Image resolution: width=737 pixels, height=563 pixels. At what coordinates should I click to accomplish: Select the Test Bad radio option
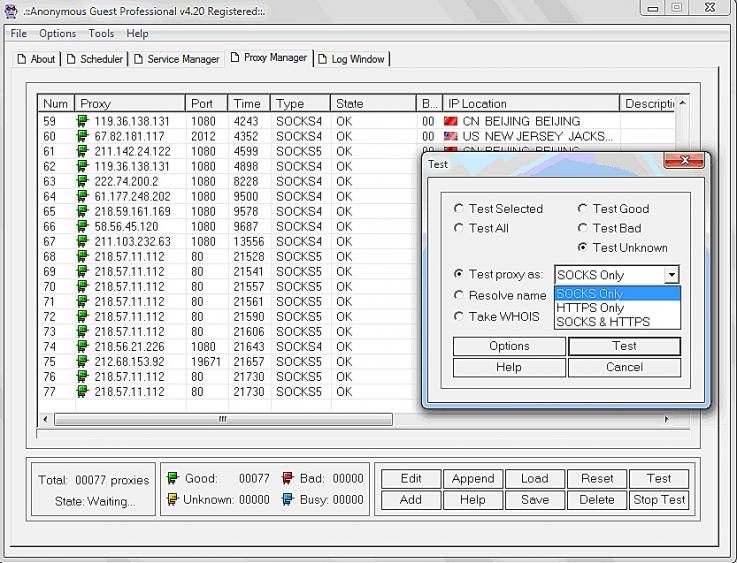(582, 228)
